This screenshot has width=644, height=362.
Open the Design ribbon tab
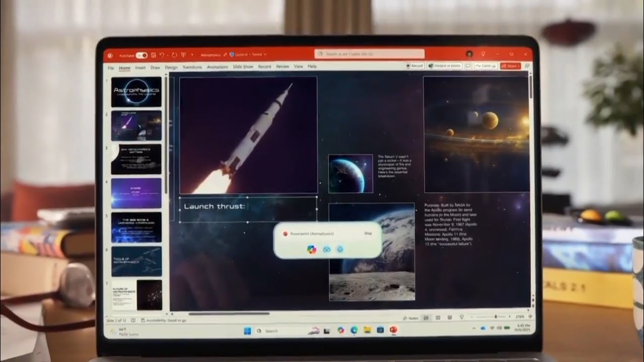click(171, 67)
